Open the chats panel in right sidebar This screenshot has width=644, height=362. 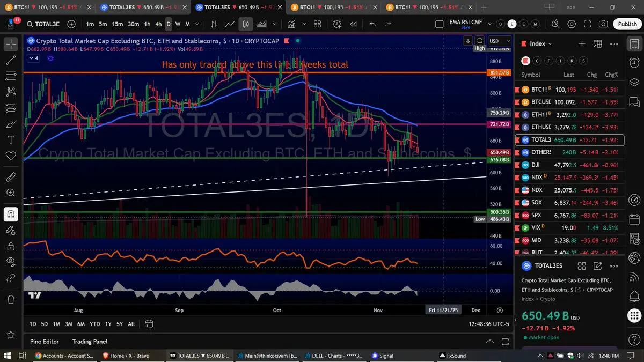634,102
